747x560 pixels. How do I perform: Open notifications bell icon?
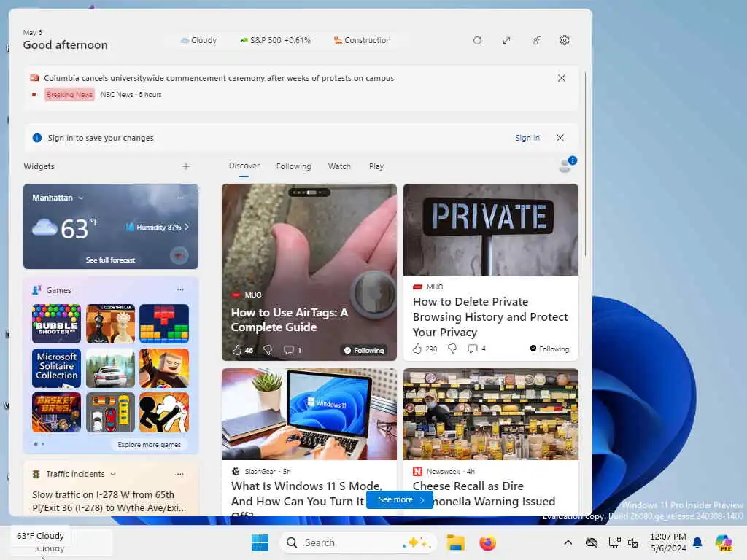point(697,542)
